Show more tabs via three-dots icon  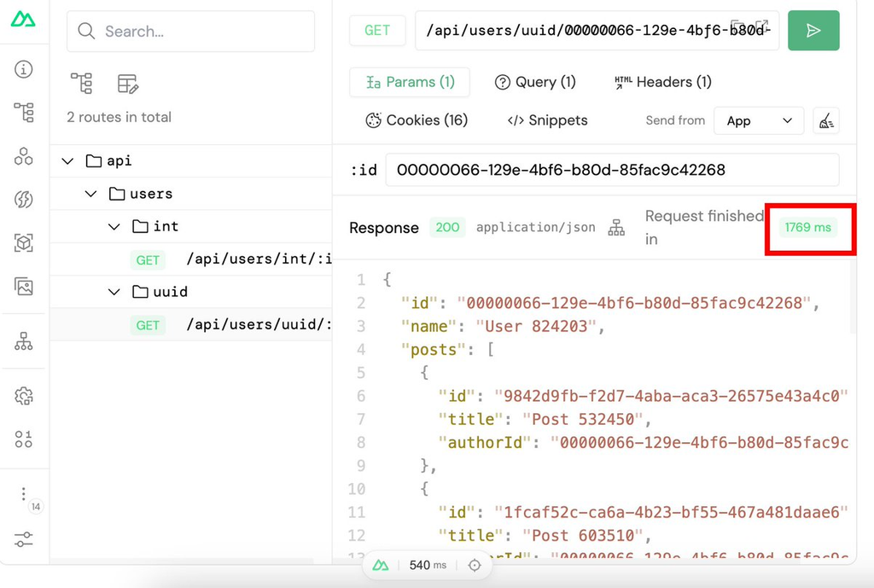(23, 494)
